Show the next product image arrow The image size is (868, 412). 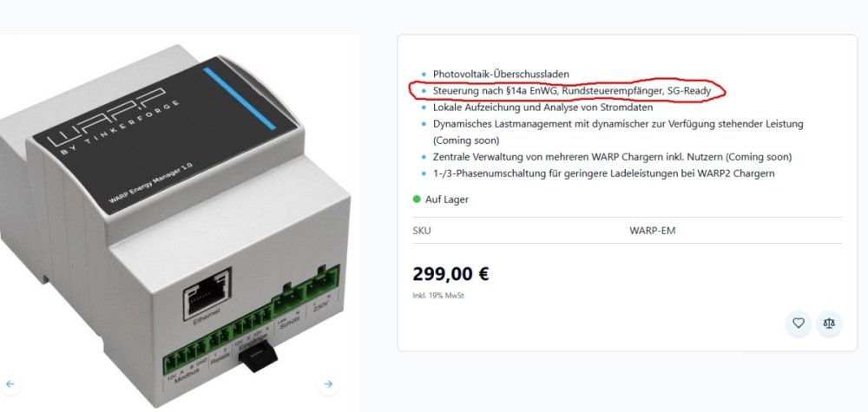click(x=328, y=383)
